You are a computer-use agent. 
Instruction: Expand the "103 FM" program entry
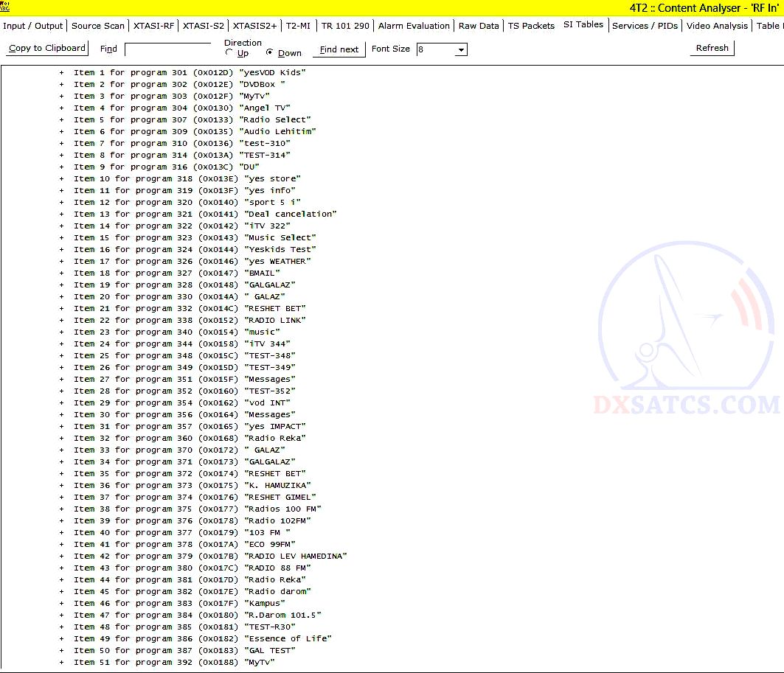tap(61, 532)
